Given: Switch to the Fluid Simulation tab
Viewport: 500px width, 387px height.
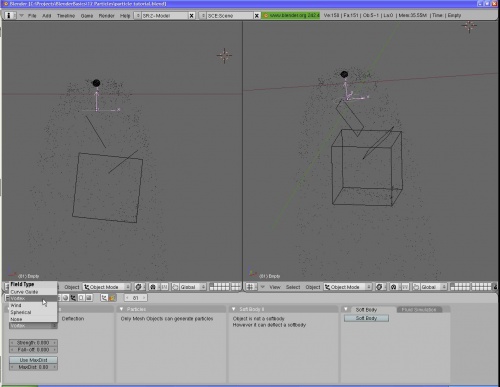Looking at the screenshot, I should coord(419,310).
